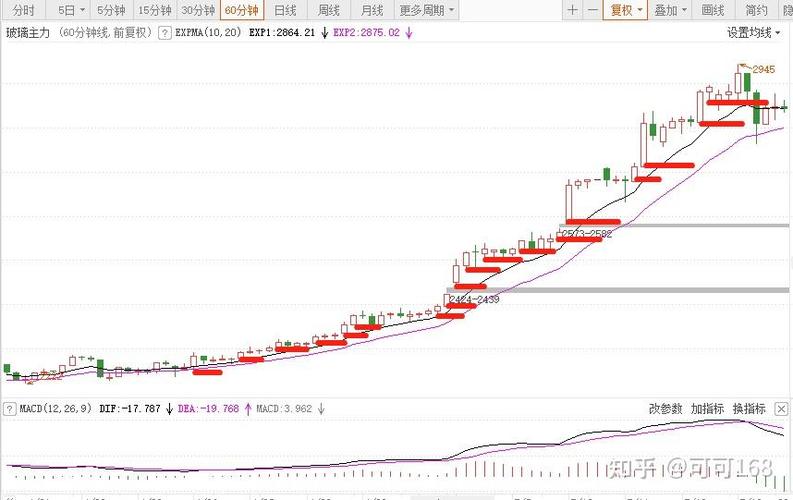Screen dimensions: 793x500
Task: Click the MACD:3.962 value
Action: [x=284, y=408]
